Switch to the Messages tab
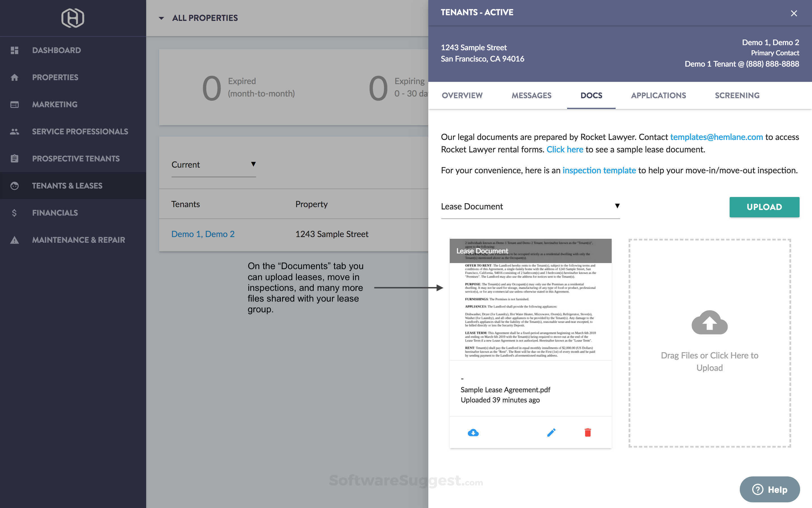This screenshot has height=508, width=812. point(531,95)
